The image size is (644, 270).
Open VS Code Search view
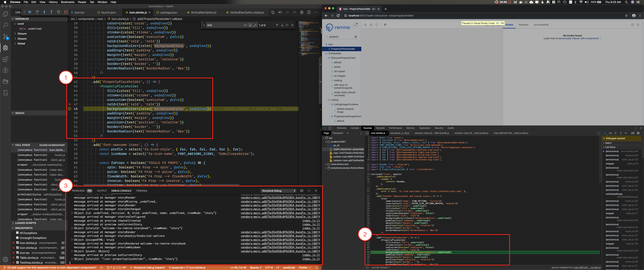[5, 25]
